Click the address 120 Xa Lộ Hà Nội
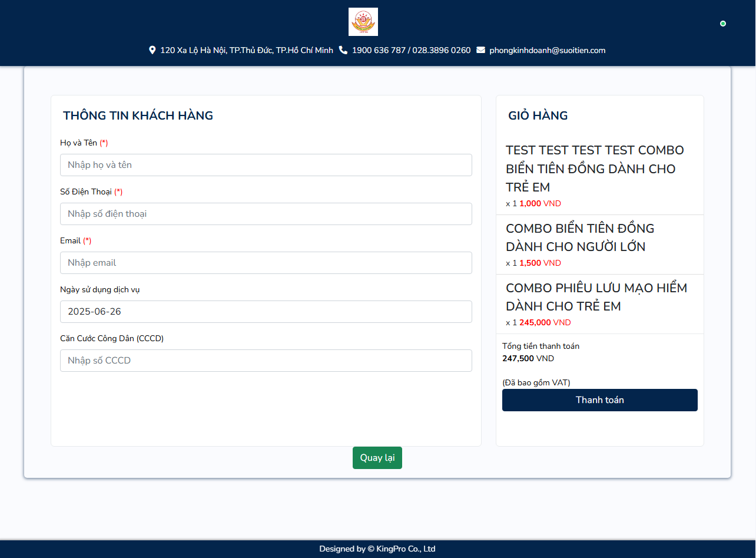 point(246,51)
